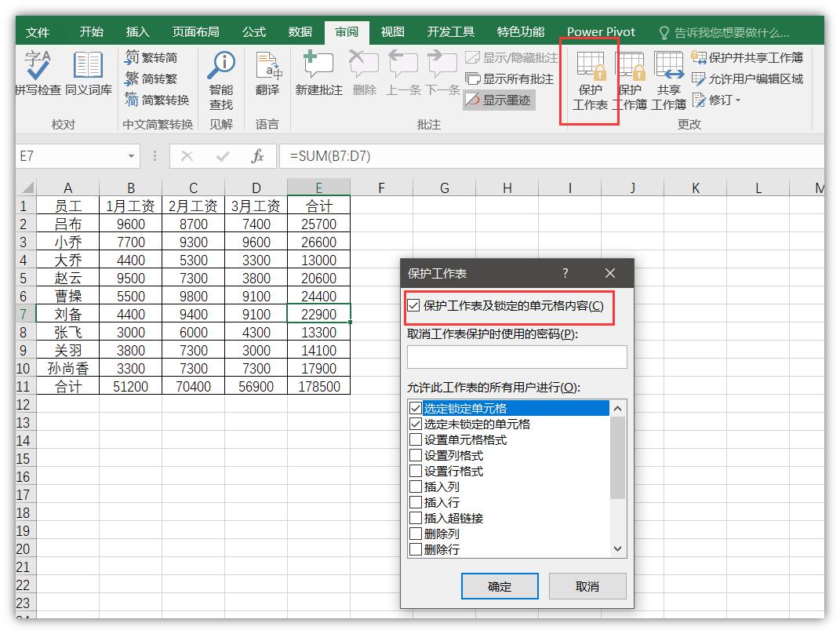840x634 pixels.
Task: Open the Power Pivot tab
Action: 600,31
